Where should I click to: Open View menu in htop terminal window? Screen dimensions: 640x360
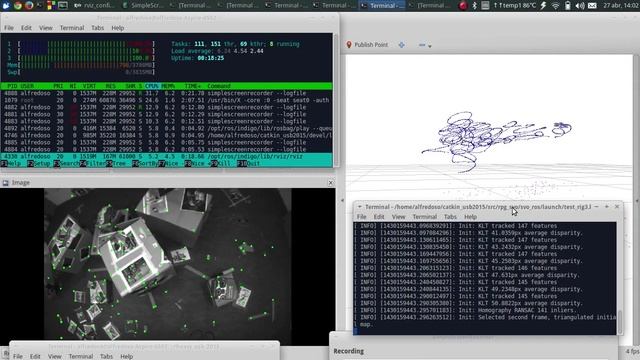click(45, 28)
